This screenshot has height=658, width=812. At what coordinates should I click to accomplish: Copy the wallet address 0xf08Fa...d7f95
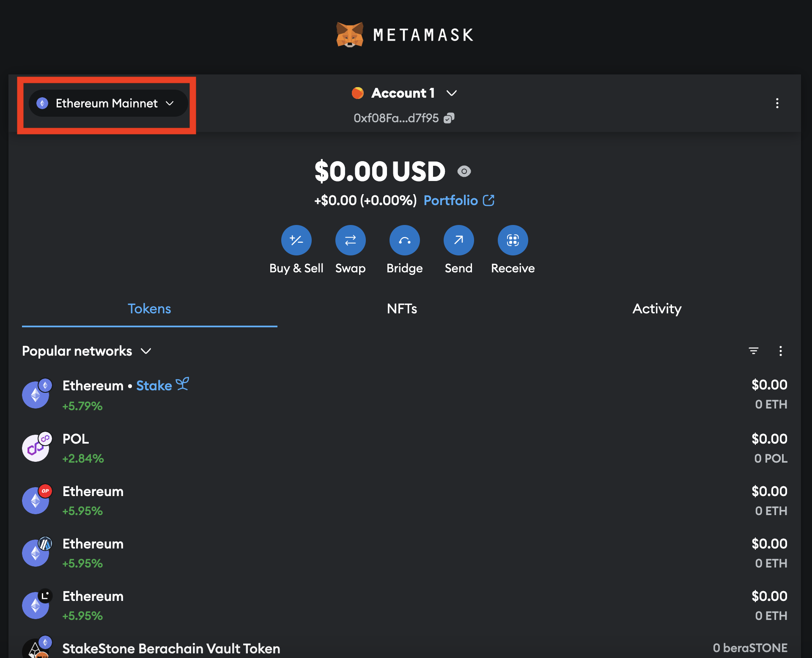pos(450,118)
